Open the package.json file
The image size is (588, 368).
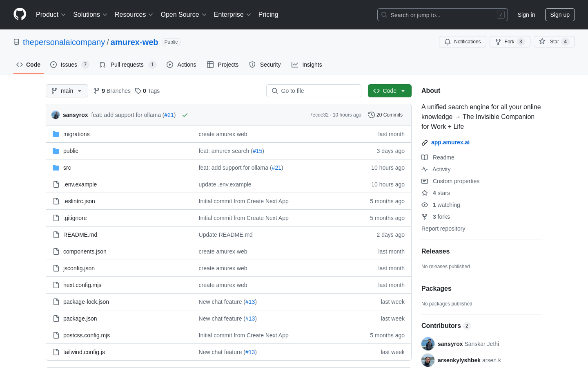(80, 319)
